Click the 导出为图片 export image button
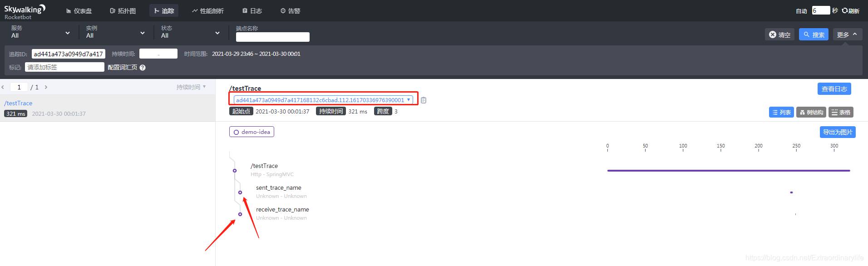The height and width of the screenshot is (266, 868). (x=838, y=132)
